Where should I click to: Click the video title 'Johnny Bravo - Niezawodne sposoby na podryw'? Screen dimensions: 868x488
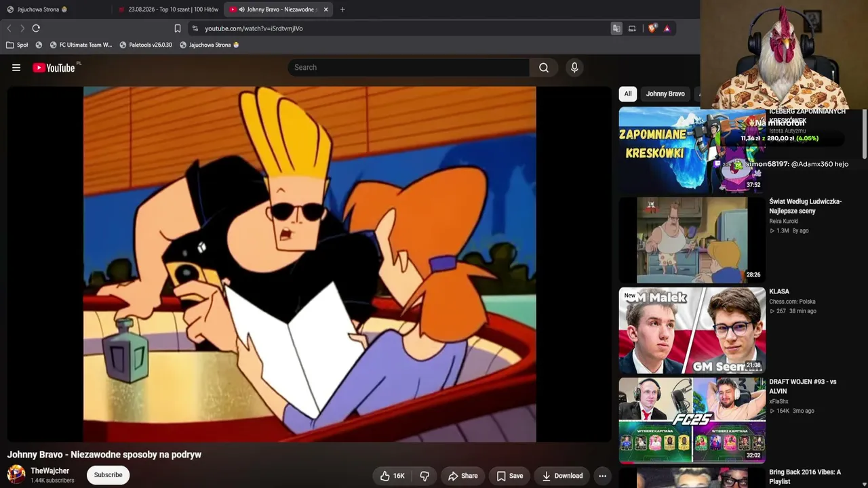[x=104, y=455]
